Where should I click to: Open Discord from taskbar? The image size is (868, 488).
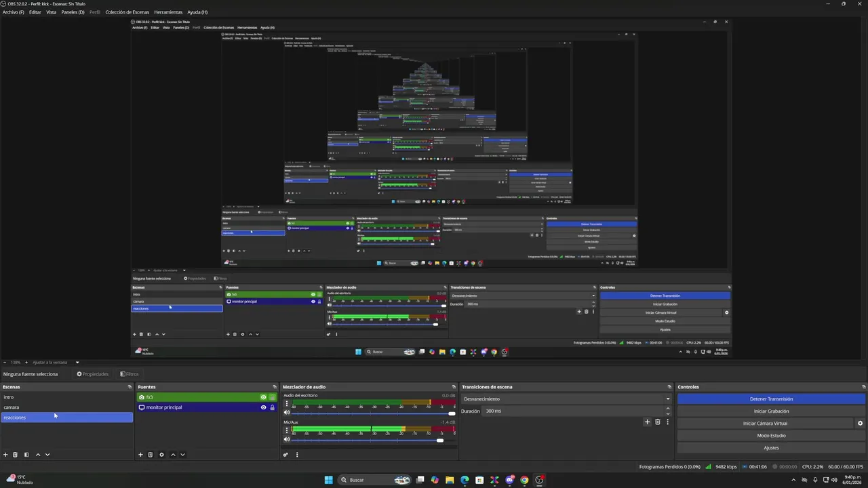pos(509,480)
